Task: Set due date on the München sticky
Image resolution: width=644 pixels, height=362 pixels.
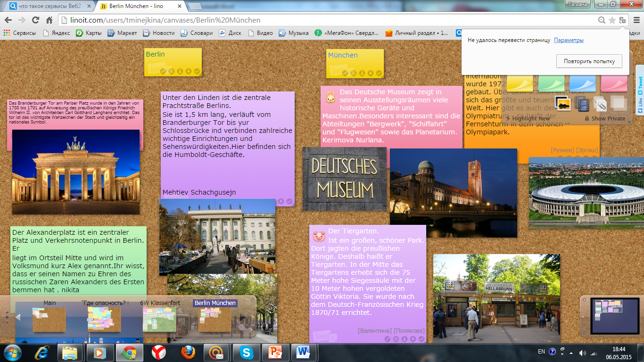Action: [x=354, y=73]
